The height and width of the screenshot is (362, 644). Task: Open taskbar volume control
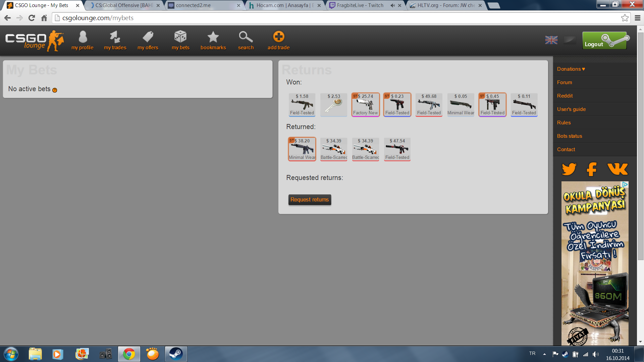[595, 354]
